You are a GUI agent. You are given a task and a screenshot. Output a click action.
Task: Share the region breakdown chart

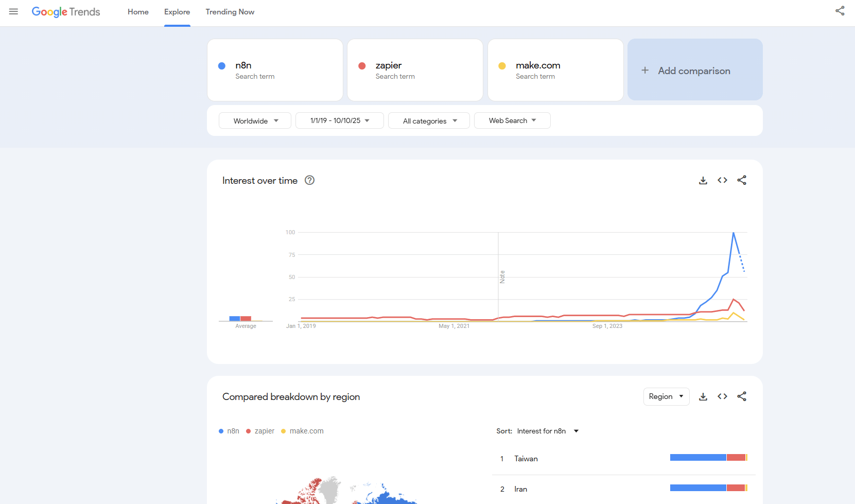pyautogui.click(x=741, y=396)
